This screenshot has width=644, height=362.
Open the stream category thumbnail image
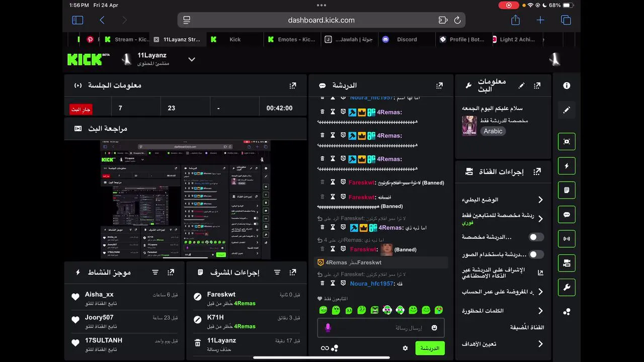tap(469, 126)
